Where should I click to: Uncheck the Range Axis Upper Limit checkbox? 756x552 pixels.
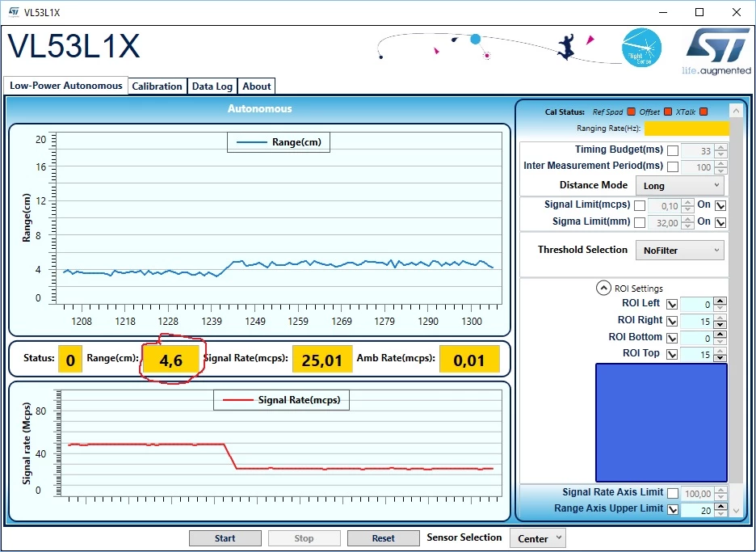click(x=673, y=510)
